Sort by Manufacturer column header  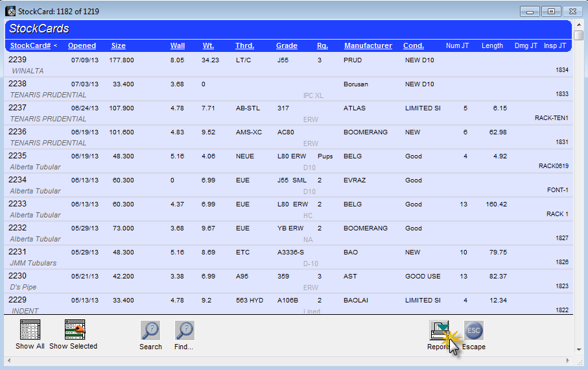(x=368, y=46)
